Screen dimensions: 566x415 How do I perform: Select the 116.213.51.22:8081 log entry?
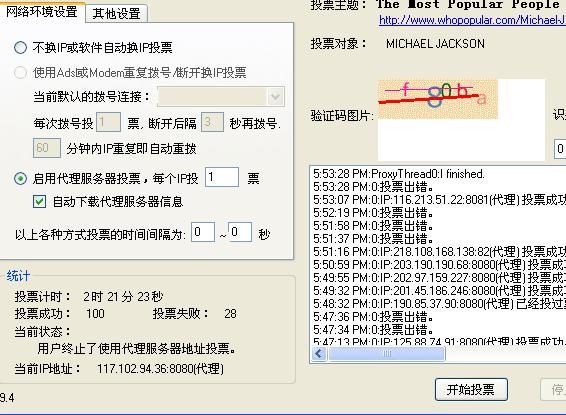point(439,200)
